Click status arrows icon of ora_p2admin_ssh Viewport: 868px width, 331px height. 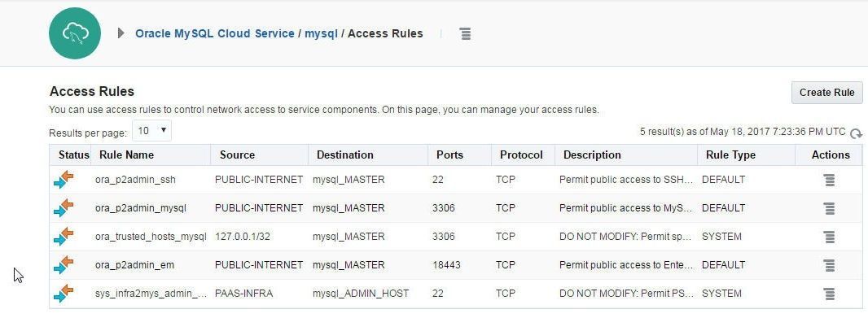point(64,180)
